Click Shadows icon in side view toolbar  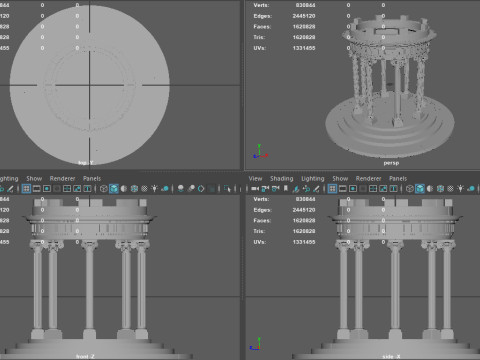click(x=470, y=189)
